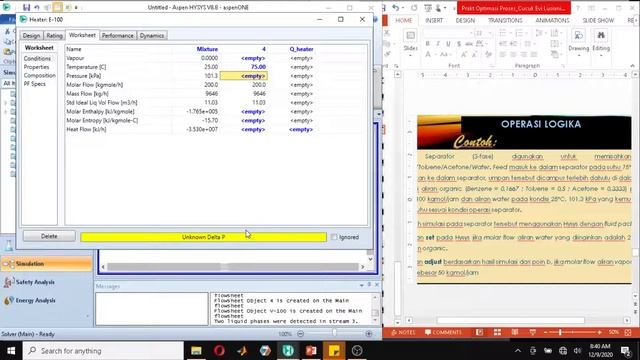Click the Bold icon in the PowerPoint ribbon

point(427,44)
